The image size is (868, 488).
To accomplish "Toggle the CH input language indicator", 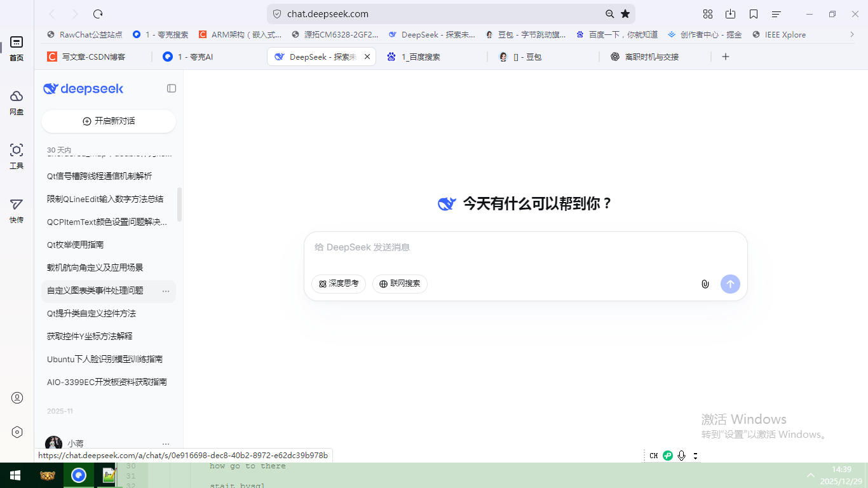I will pyautogui.click(x=654, y=456).
